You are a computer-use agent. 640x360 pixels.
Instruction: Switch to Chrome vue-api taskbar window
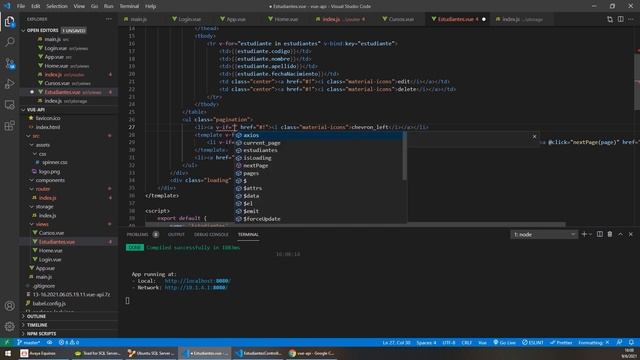(312, 353)
